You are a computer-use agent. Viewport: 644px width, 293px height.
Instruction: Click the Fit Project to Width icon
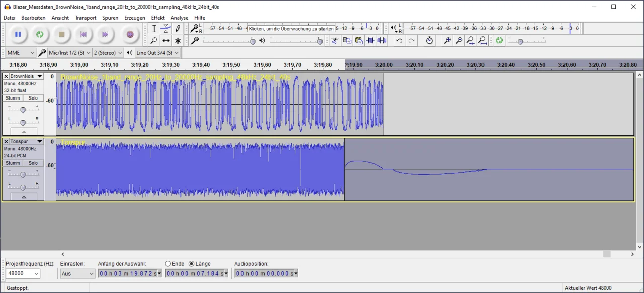coord(482,41)
